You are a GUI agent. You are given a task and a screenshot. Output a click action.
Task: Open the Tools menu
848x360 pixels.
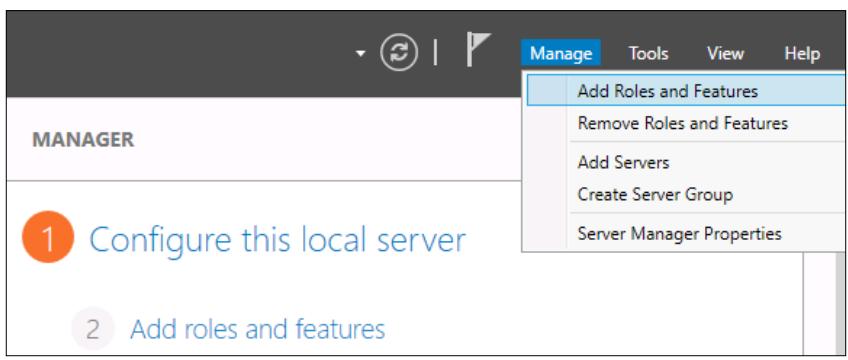(x=648, y=53)
